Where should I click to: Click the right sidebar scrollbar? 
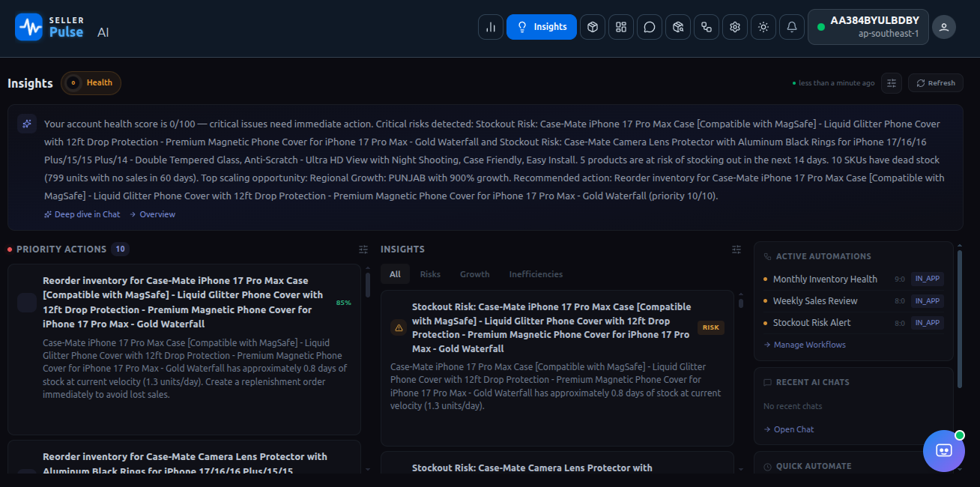pyautogui.click(x=959, y=319)
